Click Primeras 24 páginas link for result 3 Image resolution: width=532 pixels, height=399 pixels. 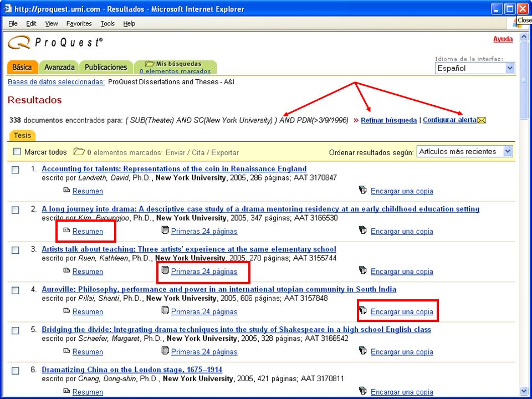204,272
